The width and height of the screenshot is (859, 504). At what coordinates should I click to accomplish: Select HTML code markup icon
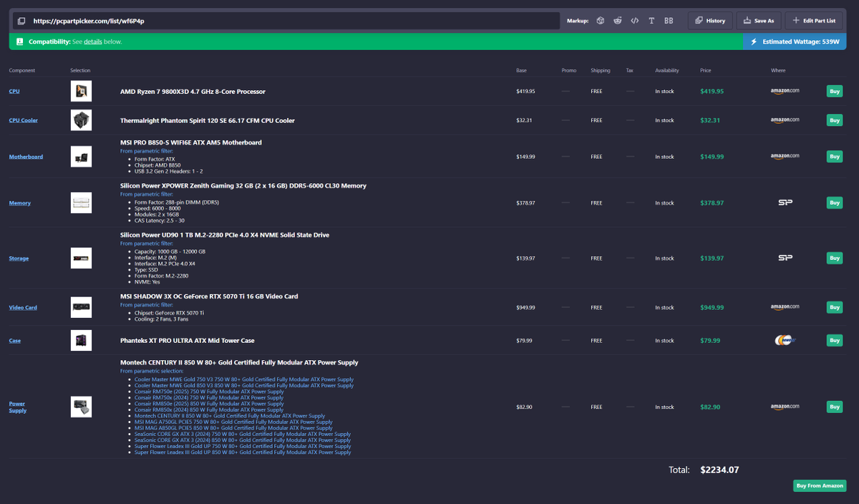click(x=634, y=21)
